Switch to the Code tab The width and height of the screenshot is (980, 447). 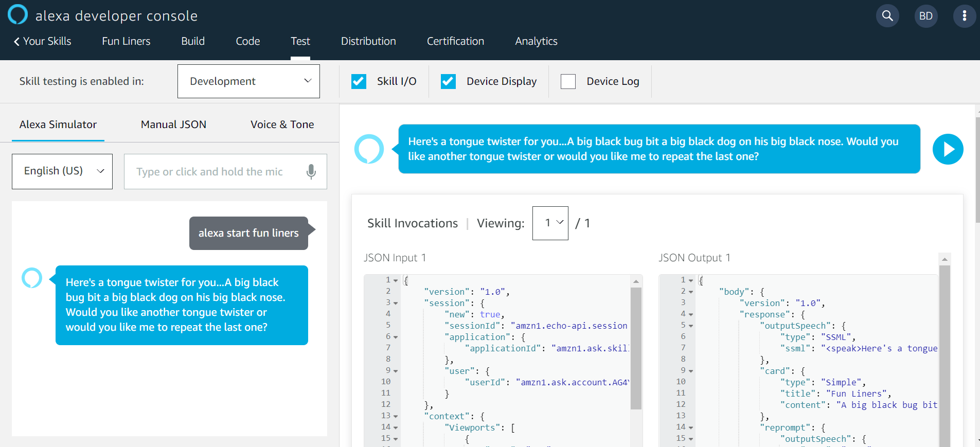click(248, 41)
